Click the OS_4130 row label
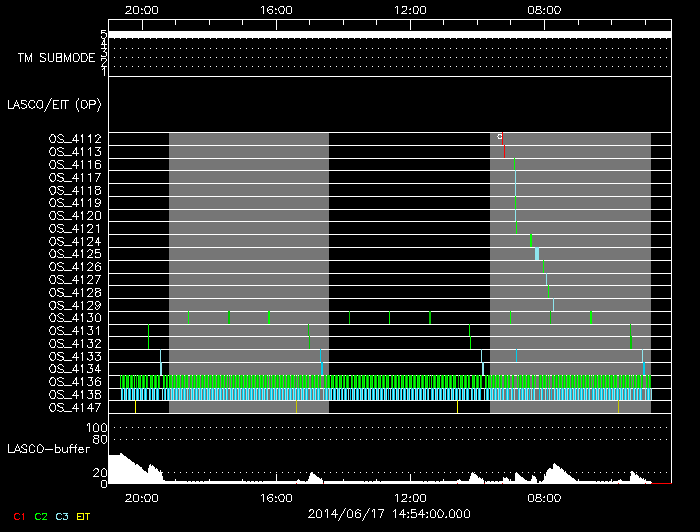The width and height of the screenshot is (700, 532). coord(75,318)
